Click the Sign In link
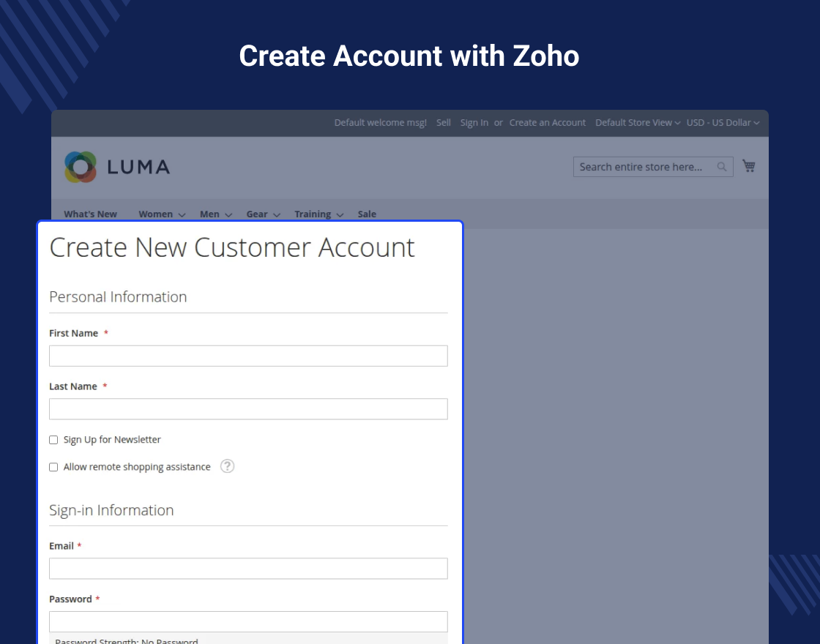 (x=474, y=122)
